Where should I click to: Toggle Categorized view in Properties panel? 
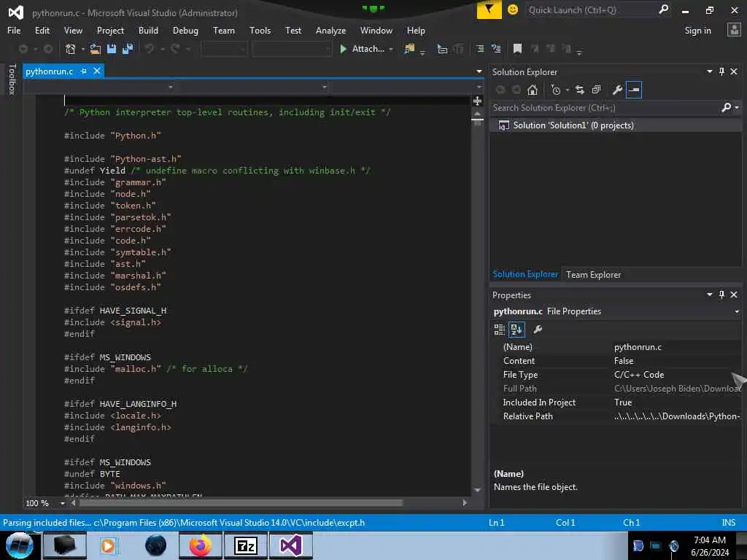click(x=499, y=330)
